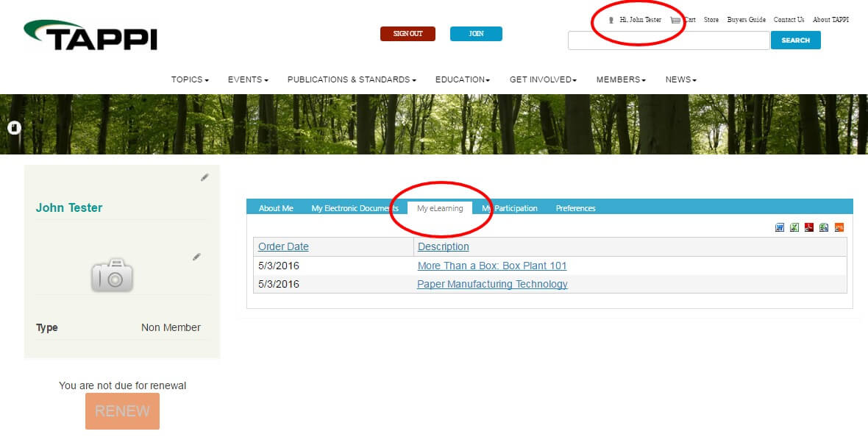The image size is (868, 448).
Task: Sort the table by Order Date
Action: point(283,246)
